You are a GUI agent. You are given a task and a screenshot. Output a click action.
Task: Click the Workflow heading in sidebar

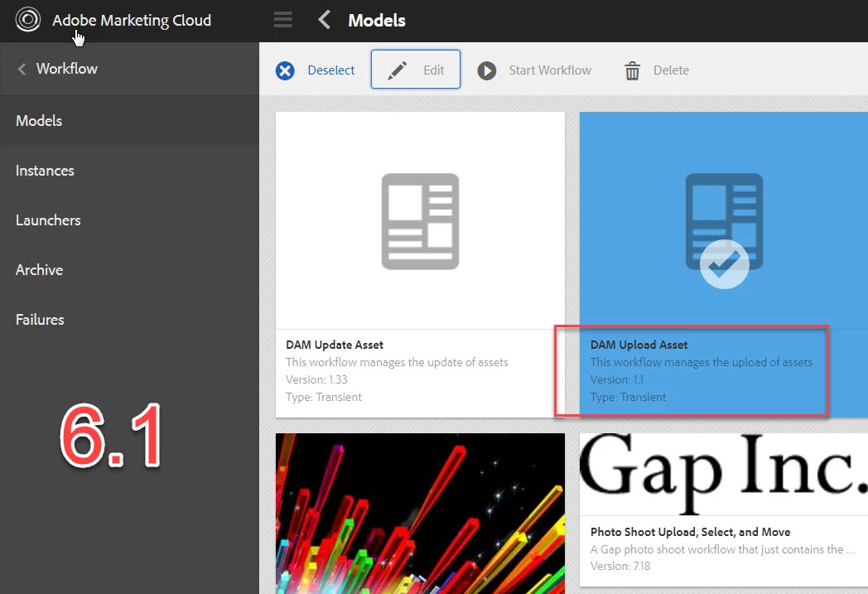click(x=67, y=69)
